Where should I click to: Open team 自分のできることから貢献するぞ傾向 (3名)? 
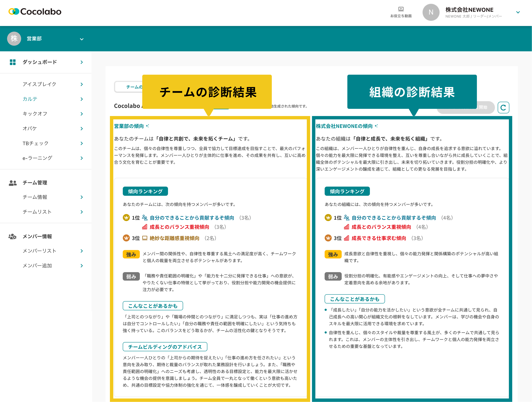[192, 218]
